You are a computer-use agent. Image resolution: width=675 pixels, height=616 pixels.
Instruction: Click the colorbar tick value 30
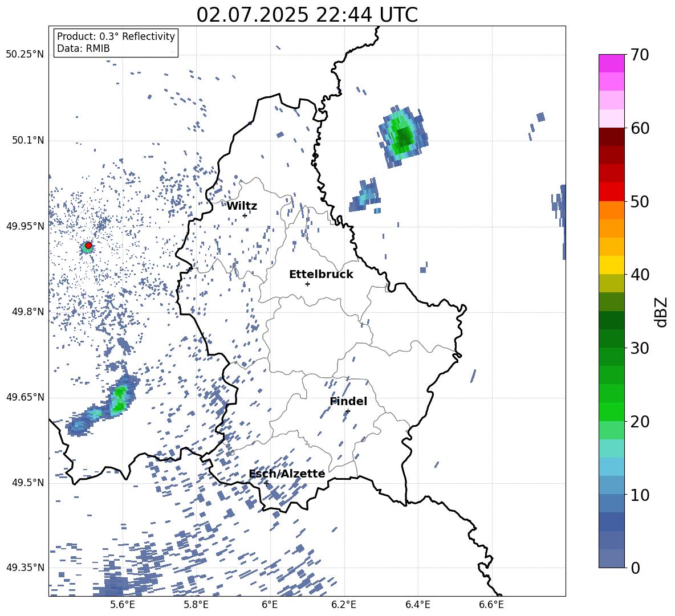(640, 348)
